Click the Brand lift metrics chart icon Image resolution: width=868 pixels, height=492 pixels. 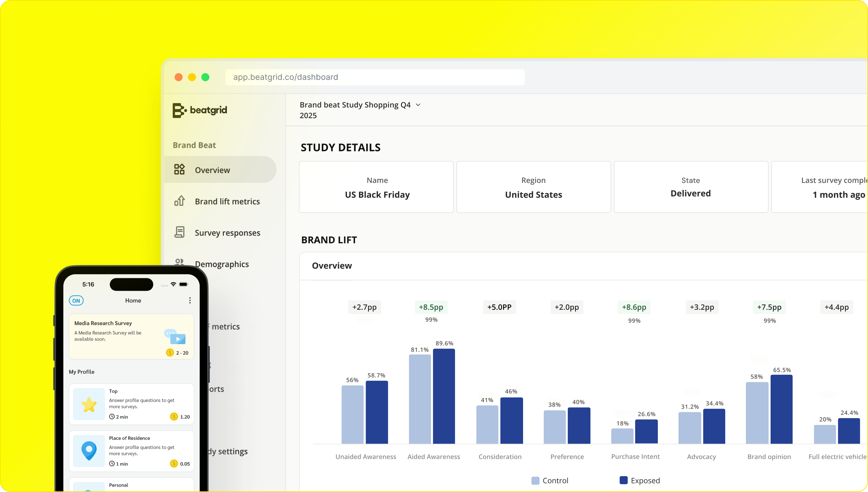pyautogui.click(x=179, y=201)
